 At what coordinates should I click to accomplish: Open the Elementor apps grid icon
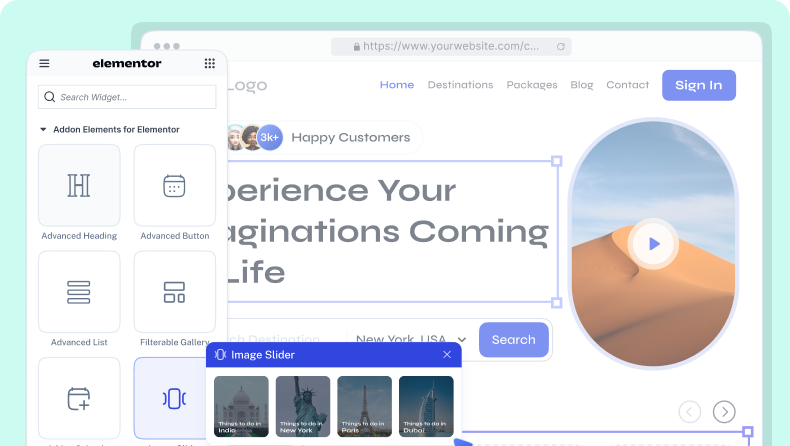209,63
